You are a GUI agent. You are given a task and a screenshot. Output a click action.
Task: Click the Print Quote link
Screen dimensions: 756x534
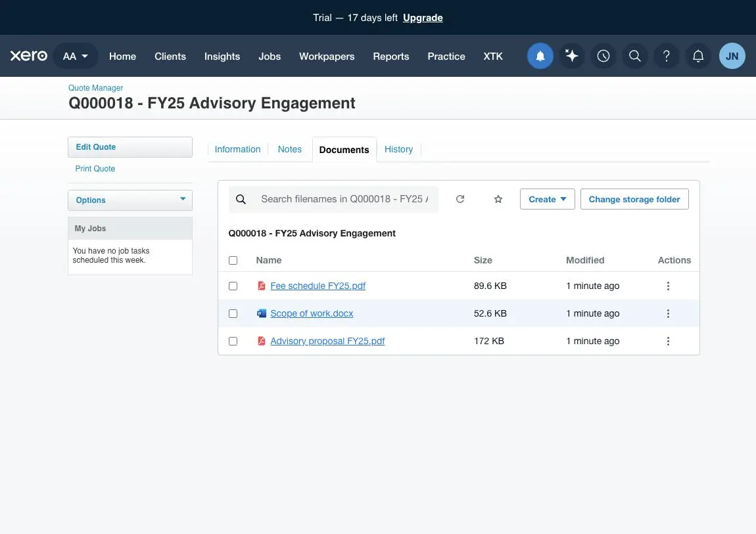click(95, 169)
